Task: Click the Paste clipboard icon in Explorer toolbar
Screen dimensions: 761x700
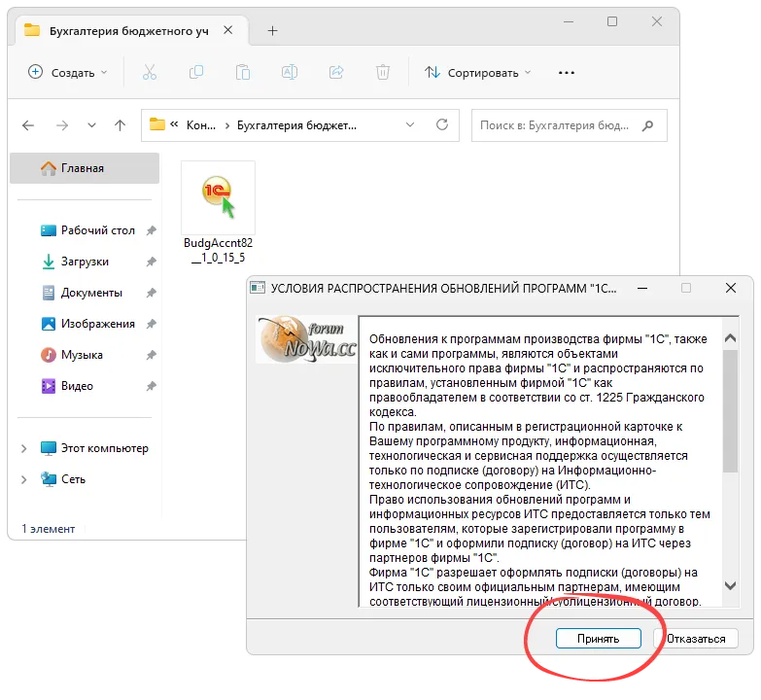Action: pyautogui.click(x=243, y=72)
